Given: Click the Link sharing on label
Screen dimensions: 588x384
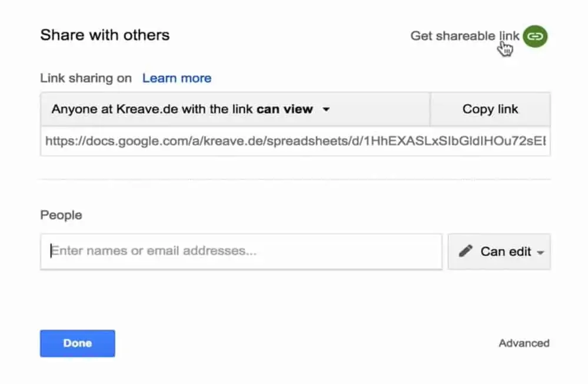Looking at the screenshot, I should 85,78.
